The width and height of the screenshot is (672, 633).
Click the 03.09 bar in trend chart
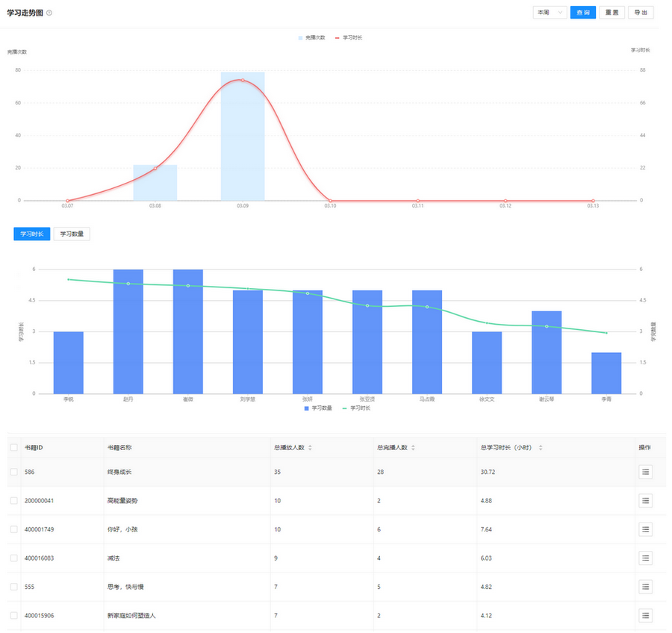tap(243, 142)
